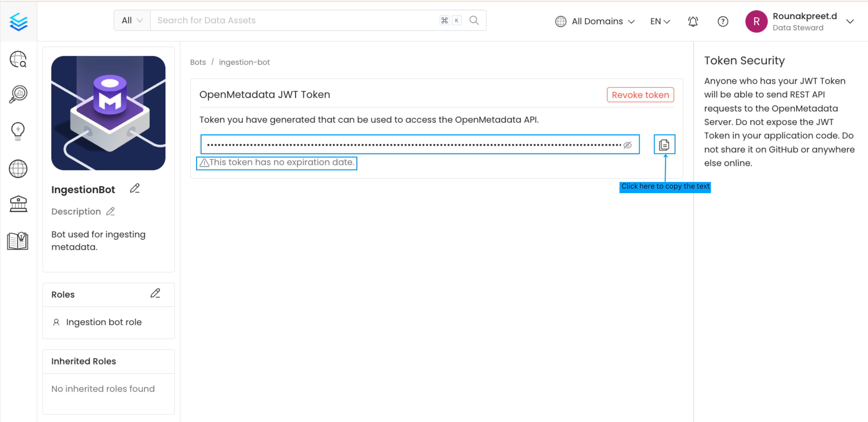Copy the JWT token using copy icon
Viewport: 868px width, 422px height.
tap(665, 144)
